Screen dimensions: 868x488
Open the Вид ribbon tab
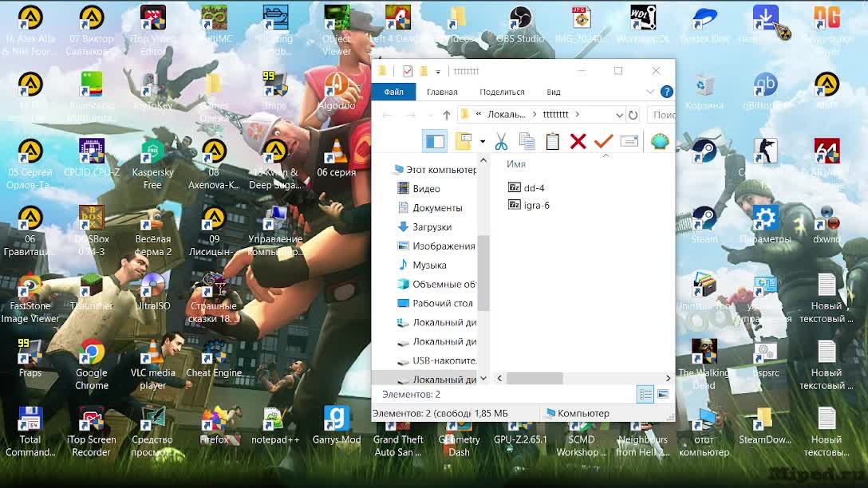click(x=554, y=92)
